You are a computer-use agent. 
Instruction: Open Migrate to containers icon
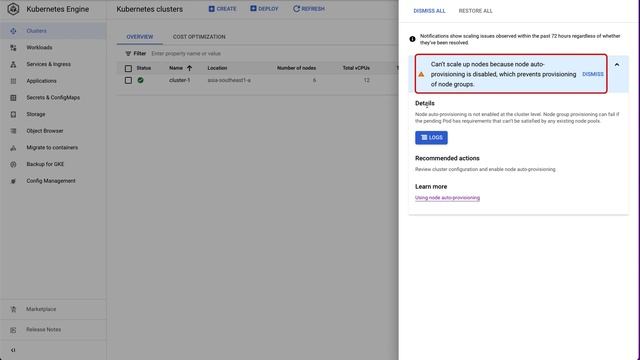click(x=13, y=148)
